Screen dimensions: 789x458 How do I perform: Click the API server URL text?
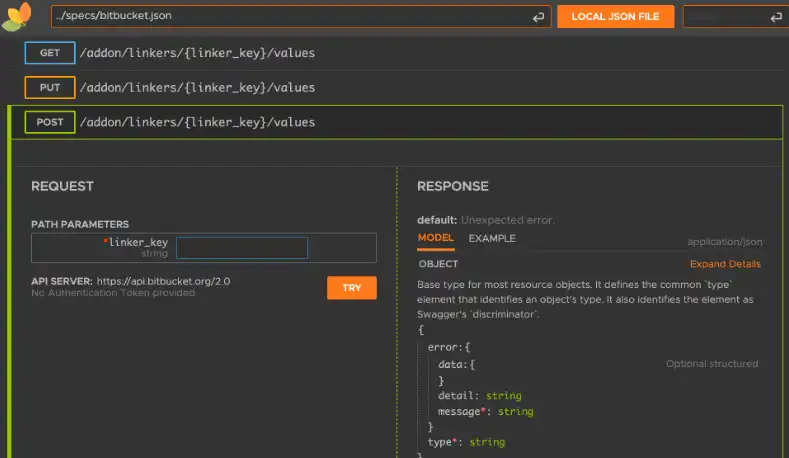(164, 281)
